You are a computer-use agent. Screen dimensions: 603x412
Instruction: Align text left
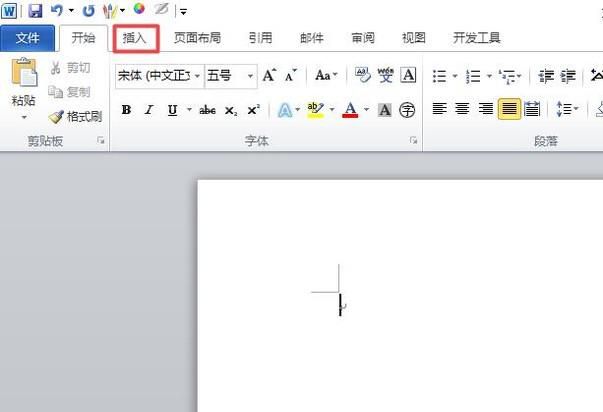[439, 109]
